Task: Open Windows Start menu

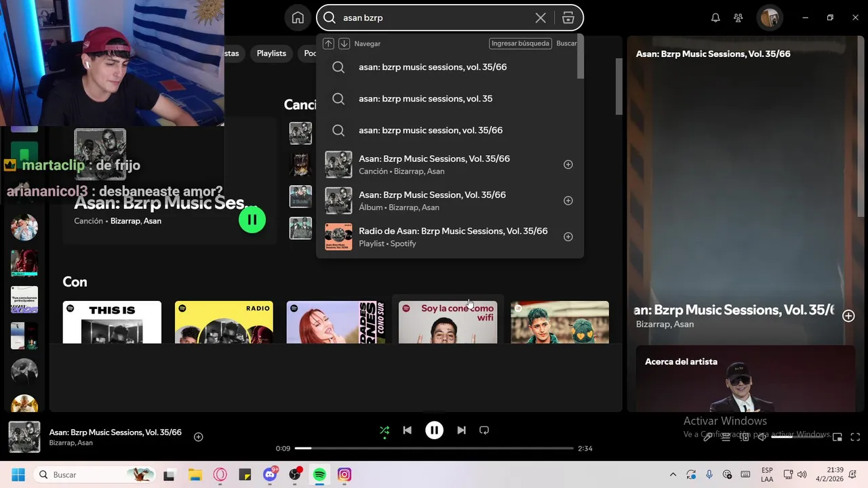Action: pos(18,474)
